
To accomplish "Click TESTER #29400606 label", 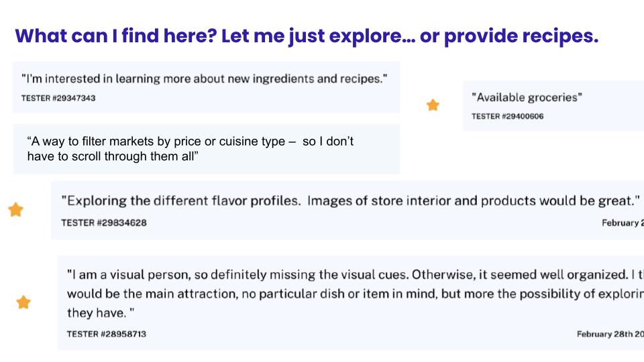I will 507,116.
